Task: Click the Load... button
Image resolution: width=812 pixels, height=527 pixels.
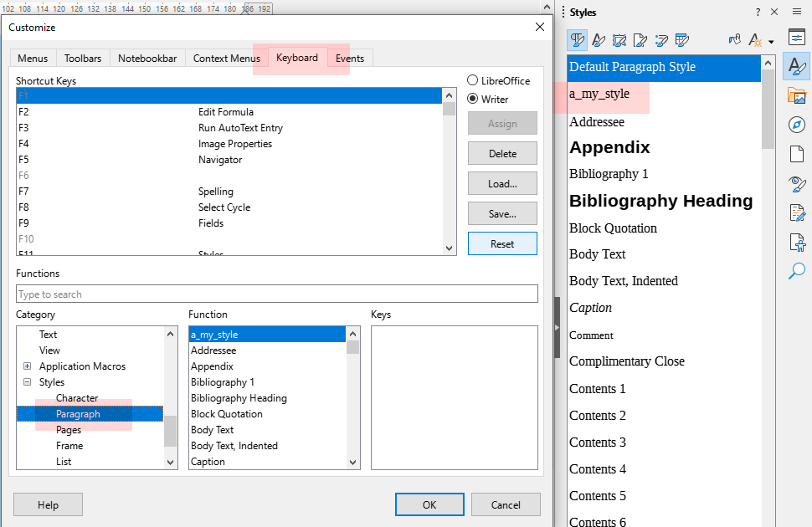Action: click(x=502, y=183)
